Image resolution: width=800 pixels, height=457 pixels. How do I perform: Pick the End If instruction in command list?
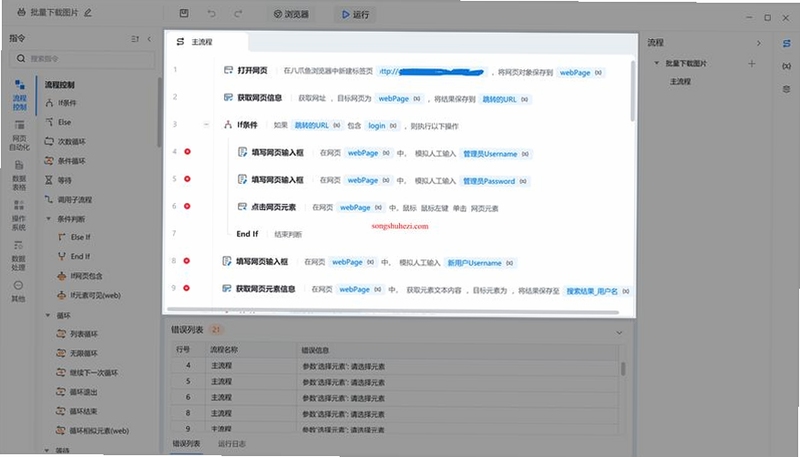[74, 257]
